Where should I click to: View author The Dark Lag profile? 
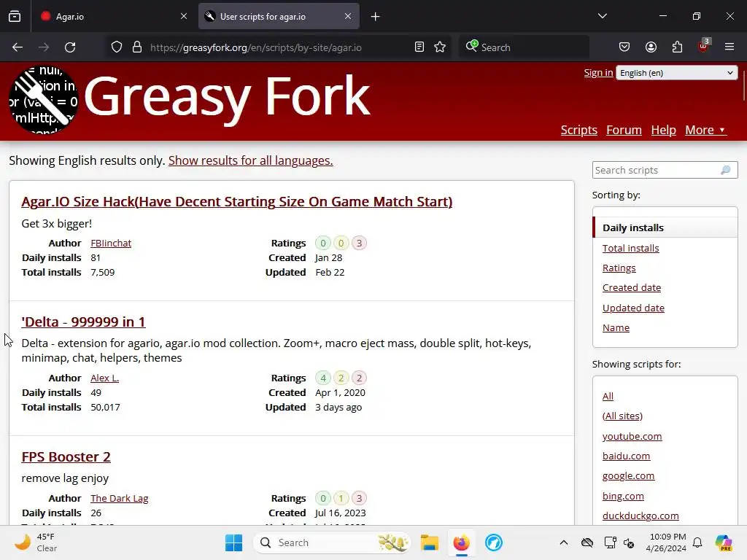120,498
